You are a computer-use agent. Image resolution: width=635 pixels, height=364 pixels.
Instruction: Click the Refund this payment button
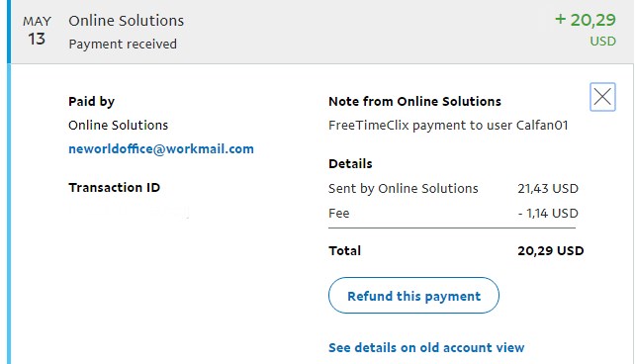point(413,295)
